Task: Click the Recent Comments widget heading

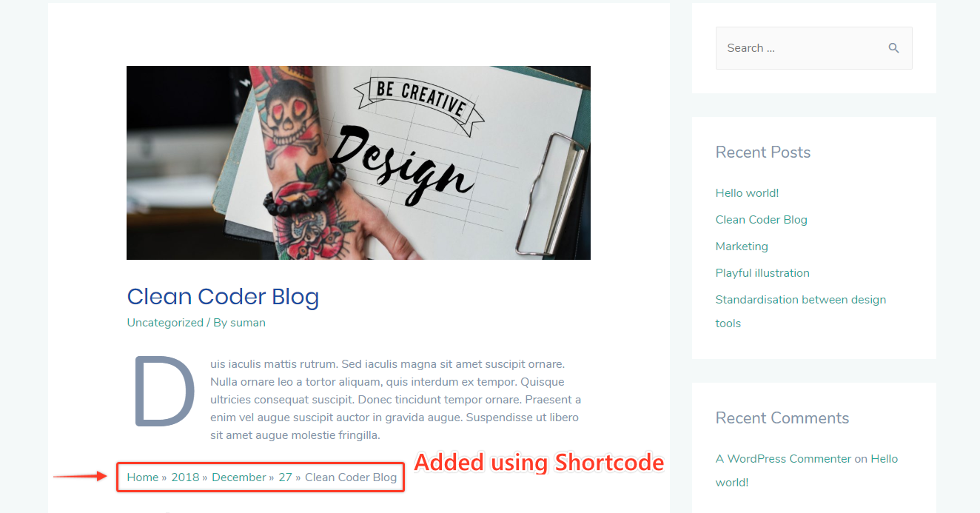Action: pyautogui.click(x=782, y=418)
